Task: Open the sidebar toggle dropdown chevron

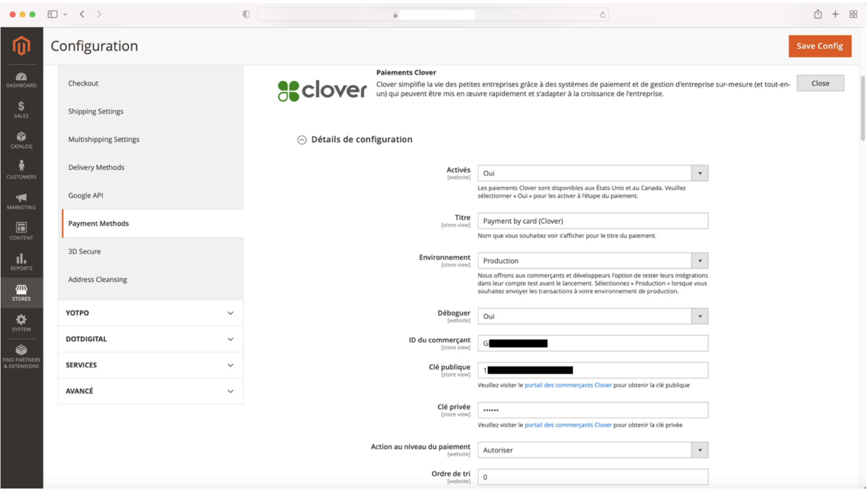Action: click(x=65, y=14)
